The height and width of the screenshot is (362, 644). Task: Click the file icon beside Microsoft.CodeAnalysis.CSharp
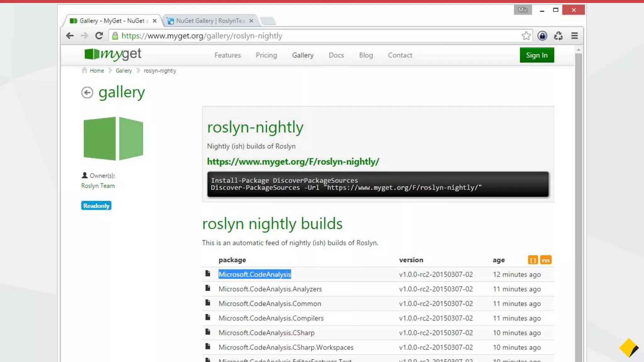(x=208, y=332)
